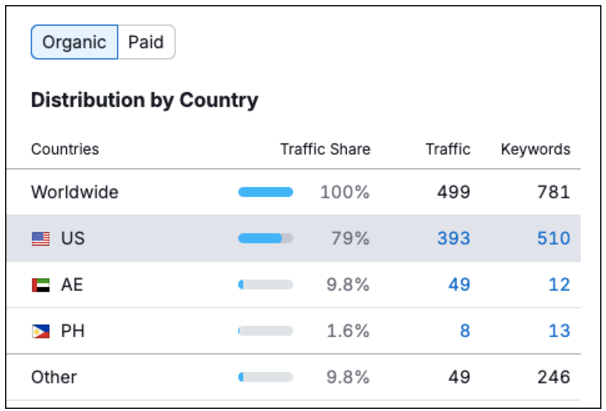Image resolution: width=606 pixels, height=411 pixels.
Task: Click the US flag icon
Action: tap(40, 239)
